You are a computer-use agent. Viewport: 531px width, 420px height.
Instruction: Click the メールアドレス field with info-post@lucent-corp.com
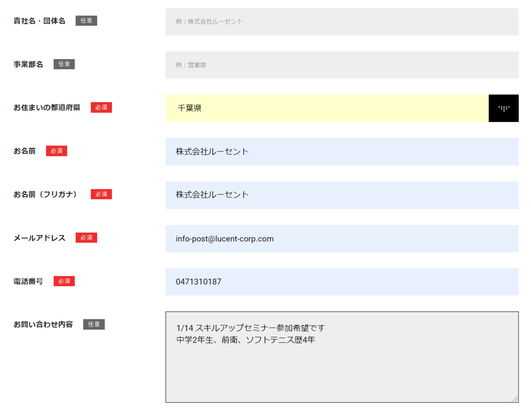[342, 239]
